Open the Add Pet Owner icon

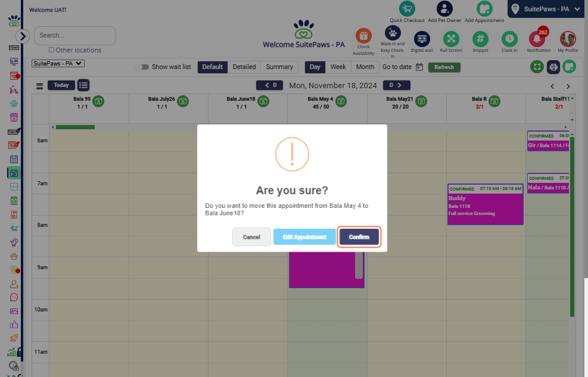(444, 8)
